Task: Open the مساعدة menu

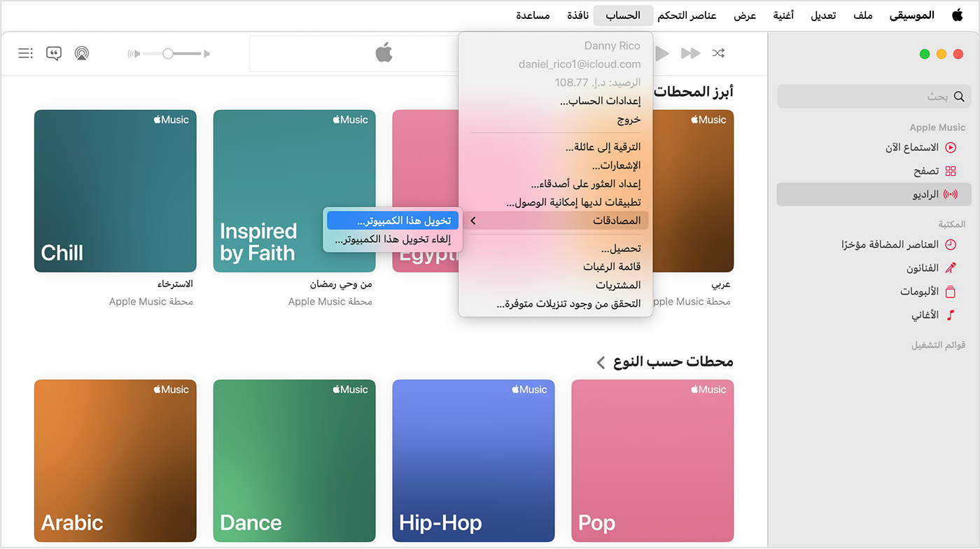Action: coord(533,15)
